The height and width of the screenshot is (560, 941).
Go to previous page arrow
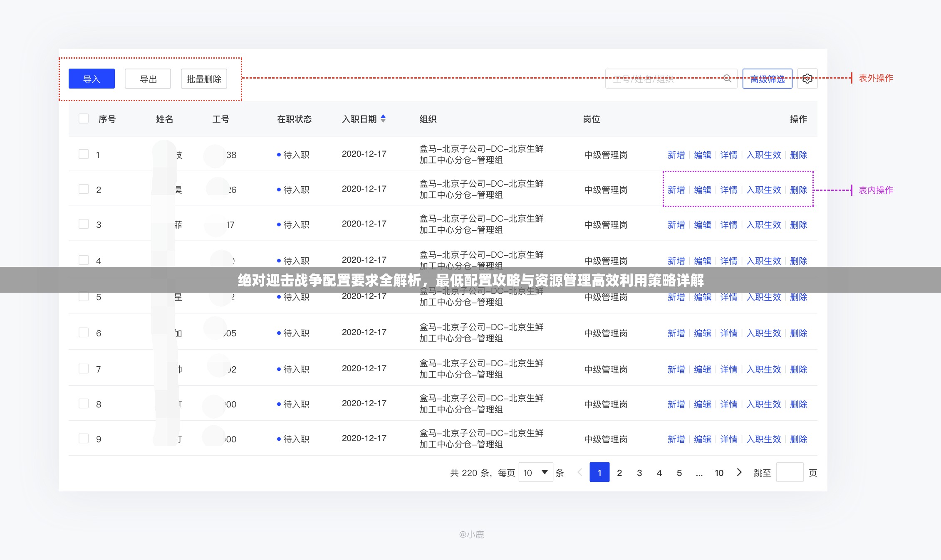(579, 472)
